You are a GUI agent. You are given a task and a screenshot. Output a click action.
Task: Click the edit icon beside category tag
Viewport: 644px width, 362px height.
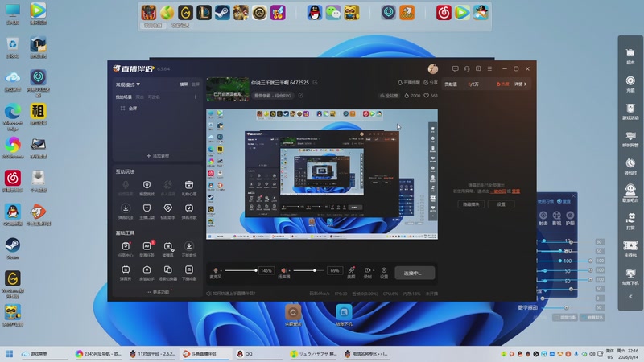(x=300, y=96)
